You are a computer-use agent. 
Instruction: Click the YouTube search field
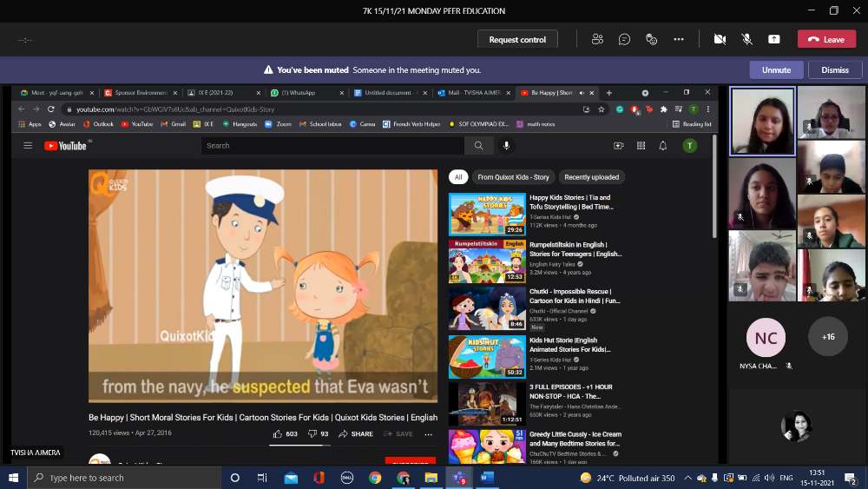coord(332,146)
